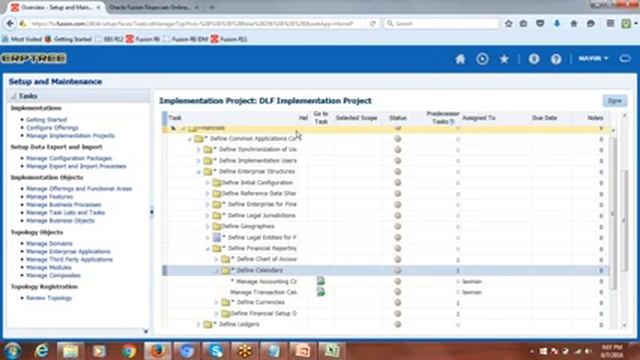The image size is (640, 360).
Task: Open Excel from the taskbar
Action: click(331, 351)
